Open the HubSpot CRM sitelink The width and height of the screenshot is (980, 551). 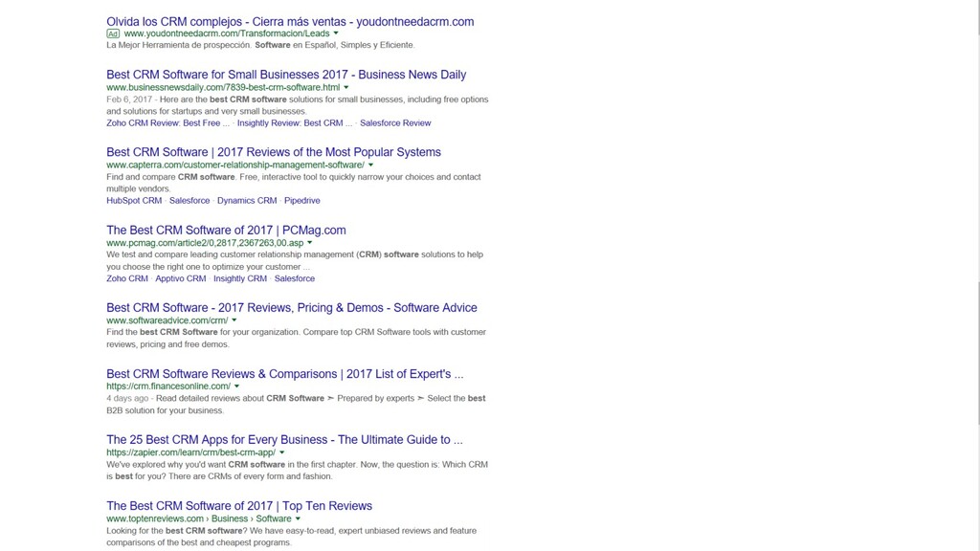click(x=134, y=201)
